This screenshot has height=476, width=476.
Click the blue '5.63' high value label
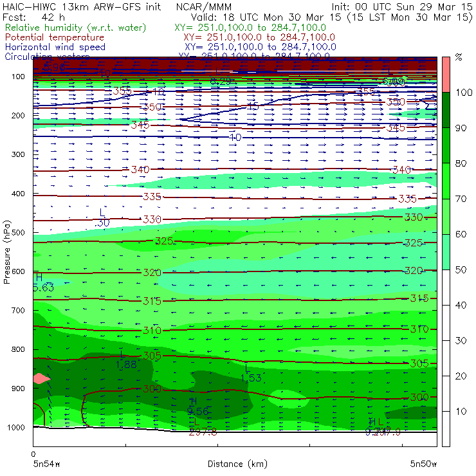tap(43, 287)
